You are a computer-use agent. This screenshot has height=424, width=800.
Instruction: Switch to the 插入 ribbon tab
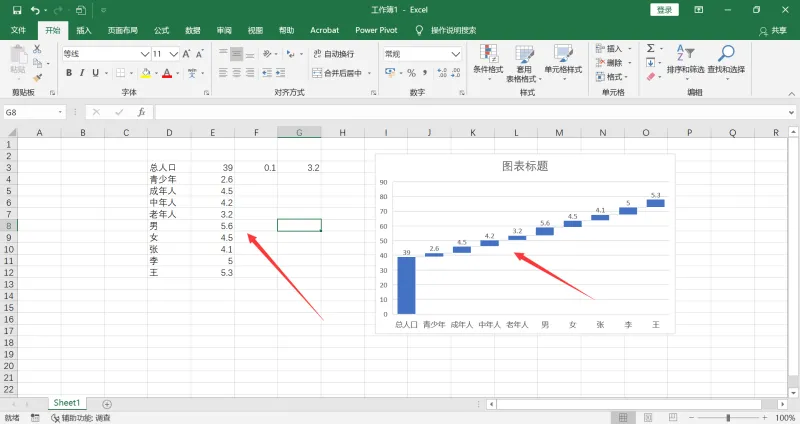84,30
